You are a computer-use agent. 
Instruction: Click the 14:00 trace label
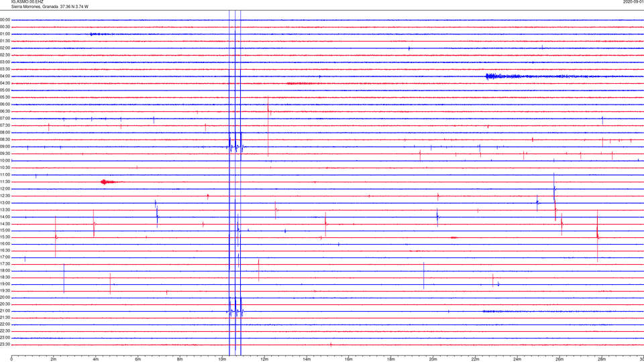(x=5, y=217)
